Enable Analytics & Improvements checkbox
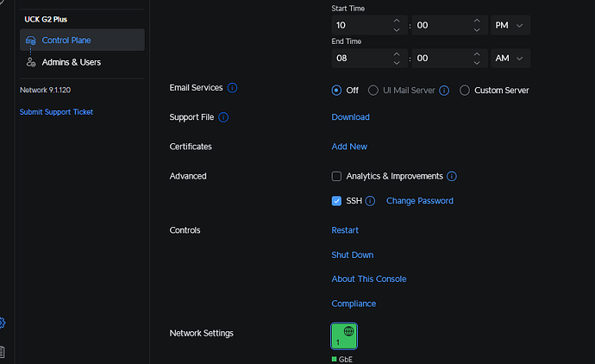 [x=336, y=176]
